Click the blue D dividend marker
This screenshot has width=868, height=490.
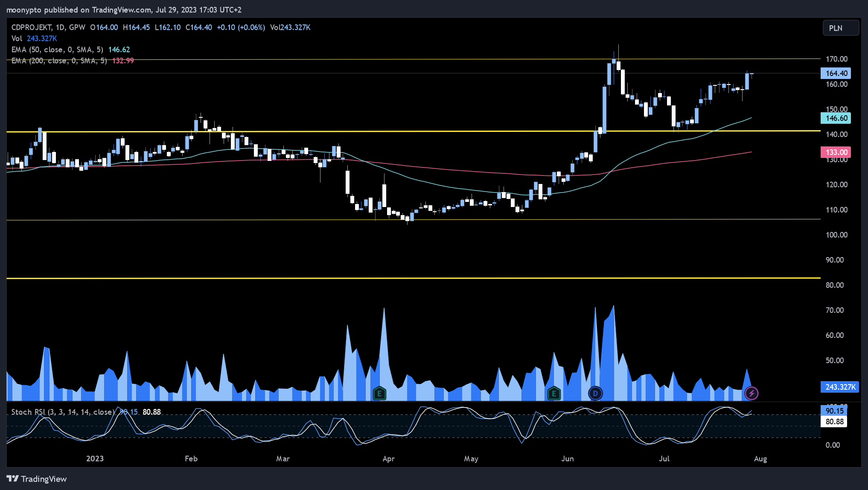pyautogui.click(x=595, y=393)
